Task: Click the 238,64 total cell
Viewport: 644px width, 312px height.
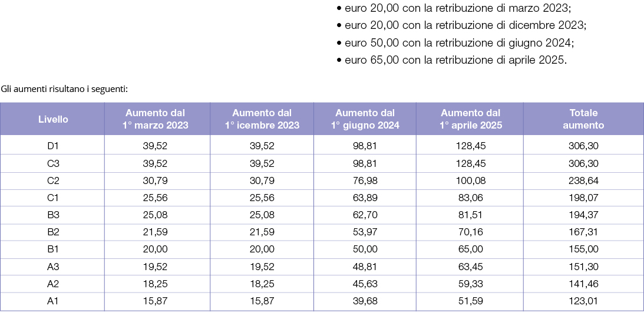Action: (x=583, y=180)
